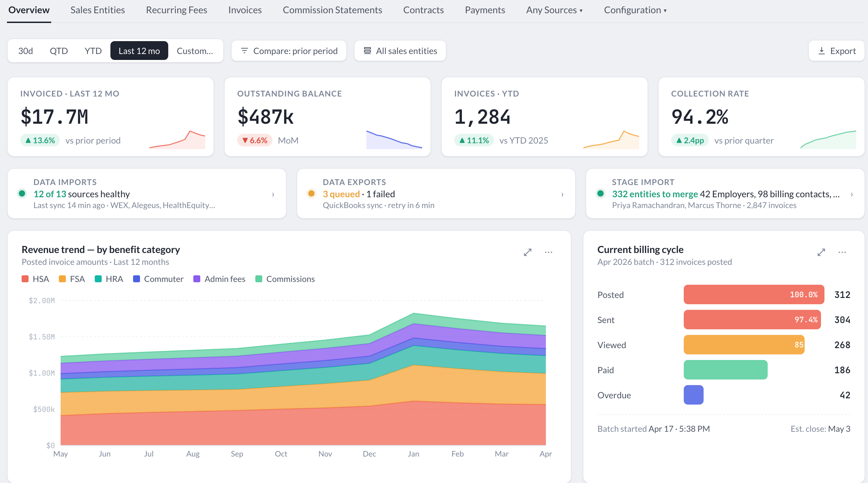Click the 1,284 invoices value
This screenshot has width=868, height=483.
coord(482,117)
